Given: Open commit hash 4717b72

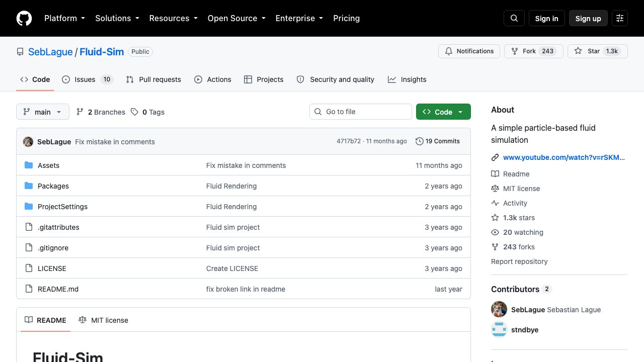Looking at the screenshot, I should pos(349,141).
